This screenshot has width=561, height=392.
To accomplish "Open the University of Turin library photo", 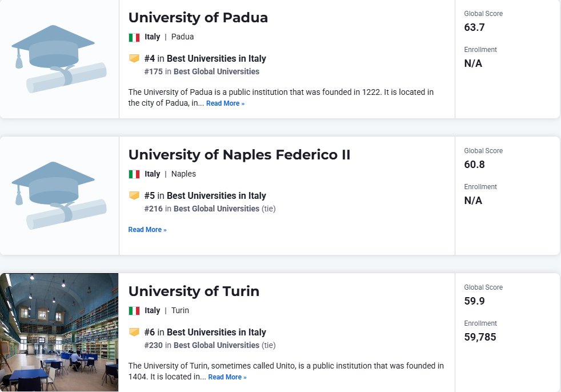I will (59, 332).
